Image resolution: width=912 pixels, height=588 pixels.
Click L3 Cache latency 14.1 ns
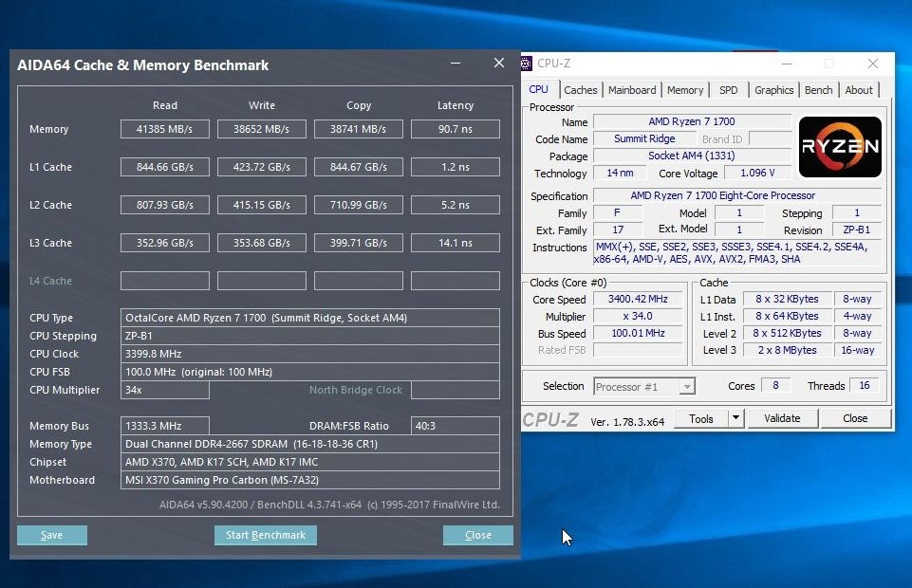click(456, 243)
